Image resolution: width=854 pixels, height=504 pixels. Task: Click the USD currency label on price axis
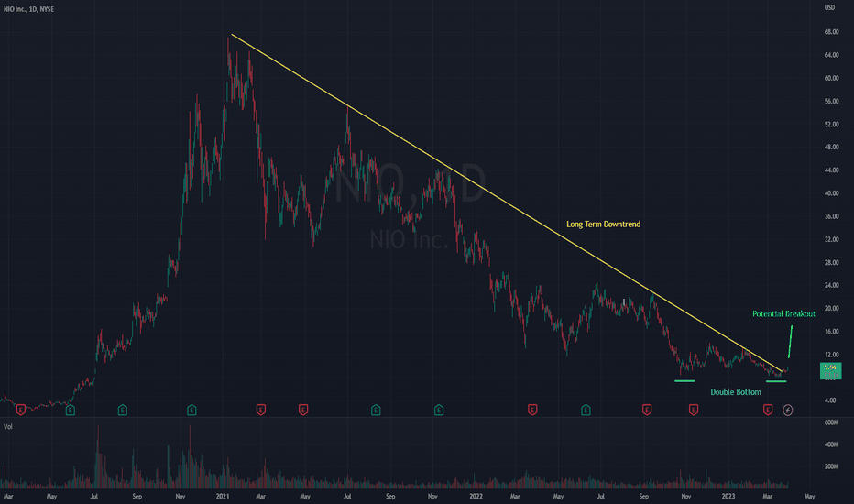pos(829,7)
